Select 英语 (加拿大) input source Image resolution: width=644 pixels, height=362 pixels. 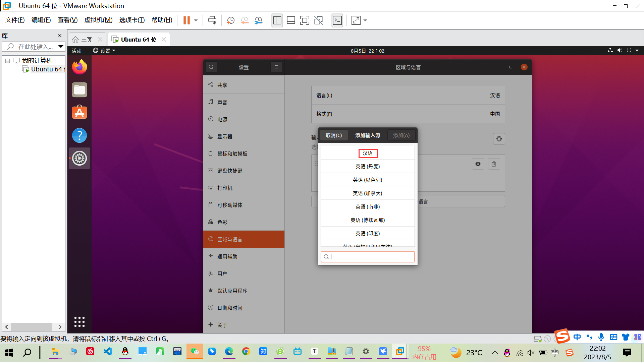[368, 193]
